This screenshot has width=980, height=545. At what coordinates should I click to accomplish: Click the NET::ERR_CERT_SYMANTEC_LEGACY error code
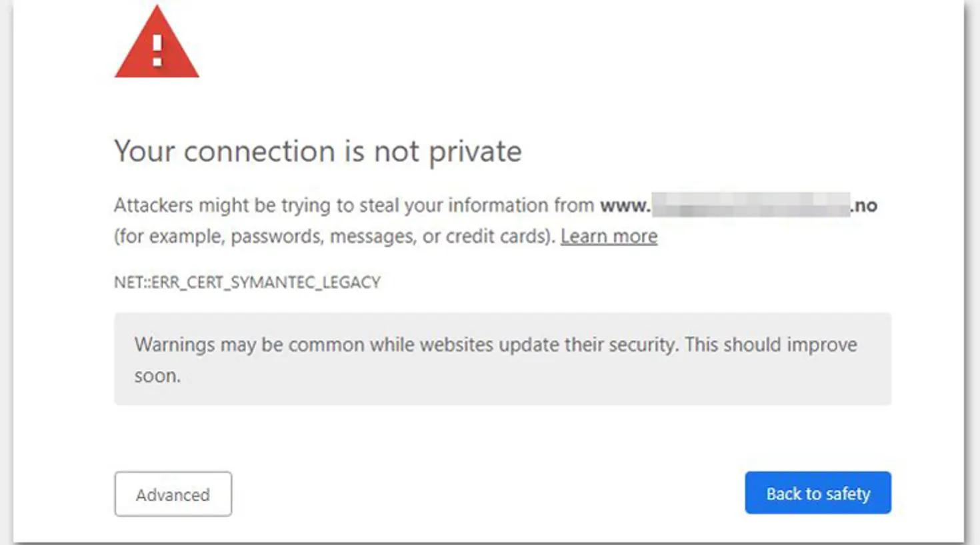(x=247, y=282)
